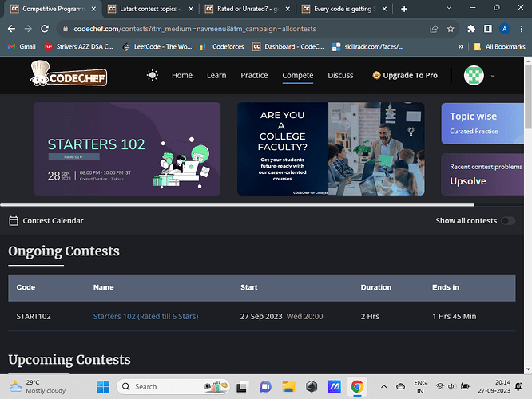This screenshot has width=532, height=399.
Task: Open the skillrack.com bookmark
Action: coord(367,47)
